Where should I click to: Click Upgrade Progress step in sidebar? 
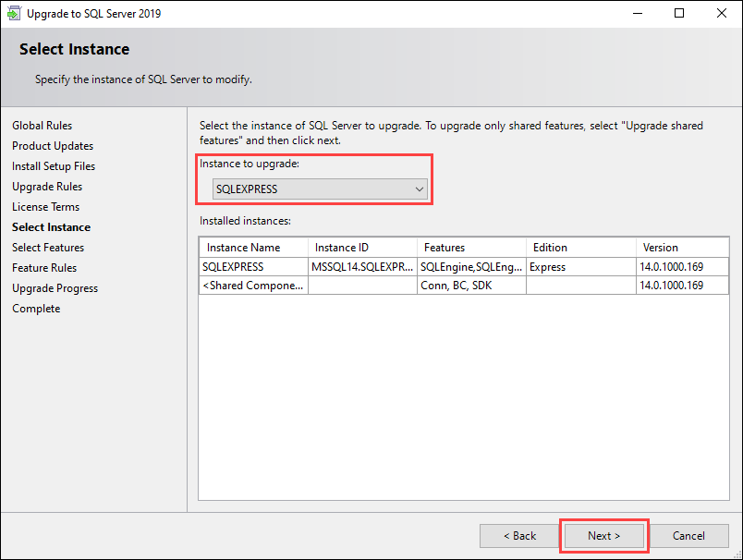click(55, 288)
